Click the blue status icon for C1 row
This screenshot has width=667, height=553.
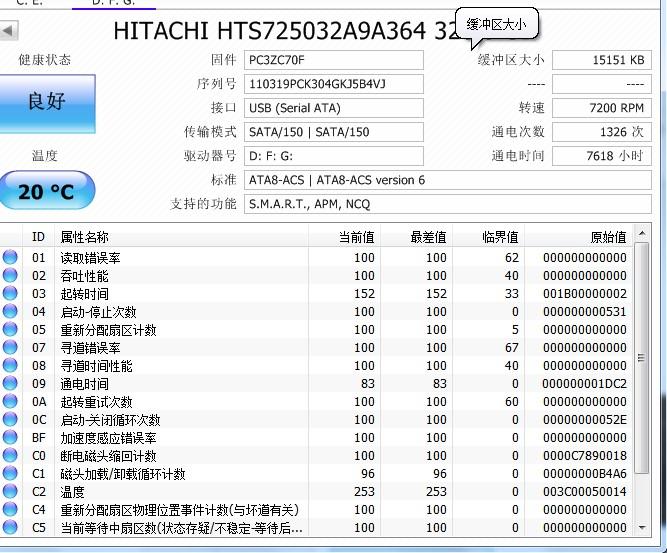click(x=10, y=473)
